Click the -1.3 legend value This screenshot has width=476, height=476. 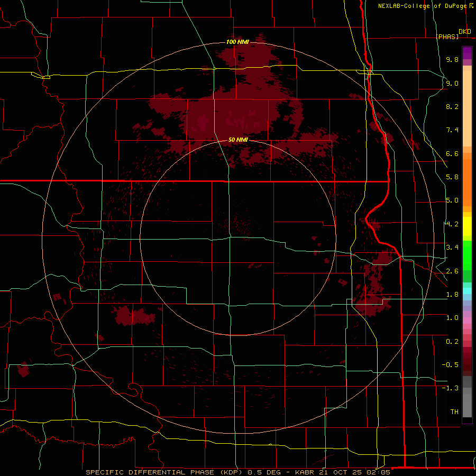point(450,388)
